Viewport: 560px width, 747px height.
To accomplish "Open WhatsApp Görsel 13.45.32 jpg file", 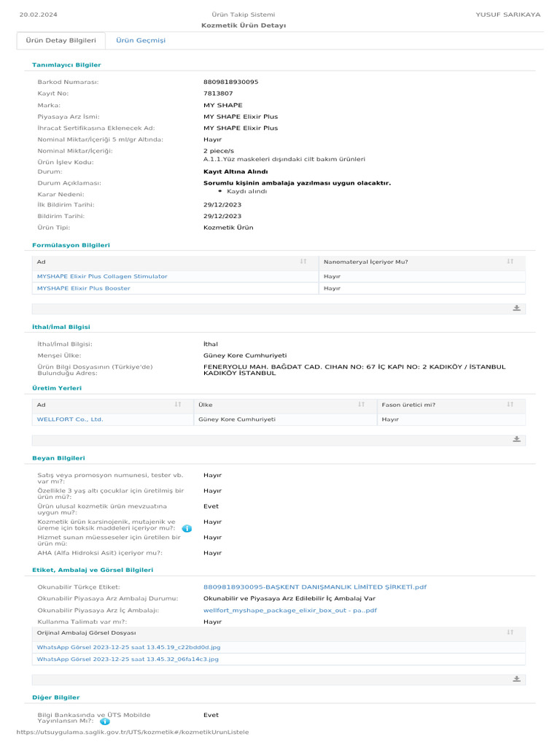I will 128,659.
